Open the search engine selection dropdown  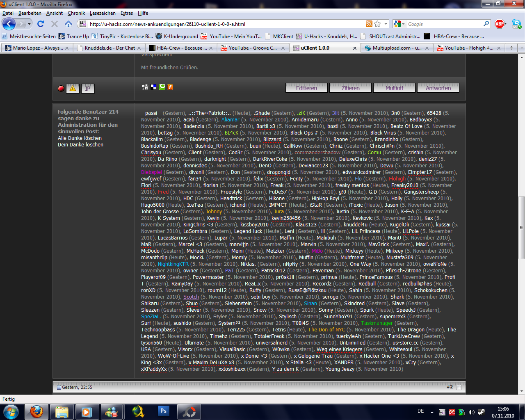click(x=399, y=24)
